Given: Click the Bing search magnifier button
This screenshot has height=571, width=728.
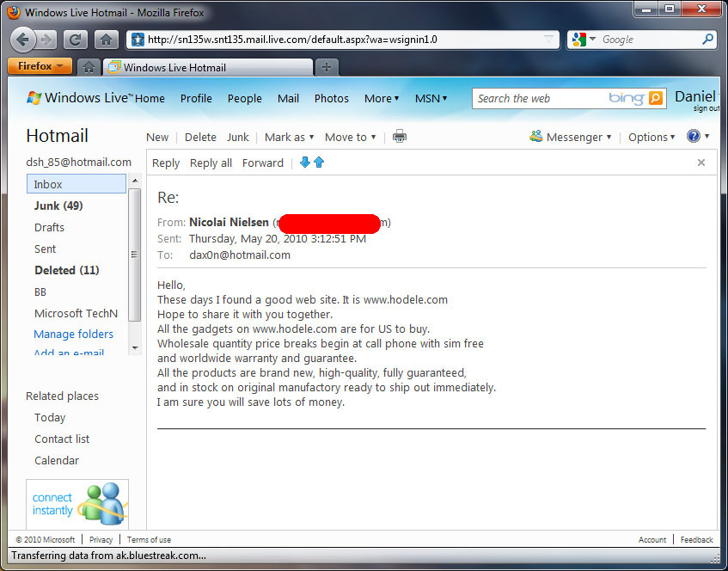Looking at the screenshot, I should tap(655, 98).
